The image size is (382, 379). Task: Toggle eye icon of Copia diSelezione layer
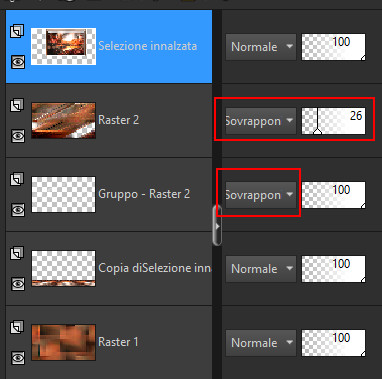(x=18, y=284)
